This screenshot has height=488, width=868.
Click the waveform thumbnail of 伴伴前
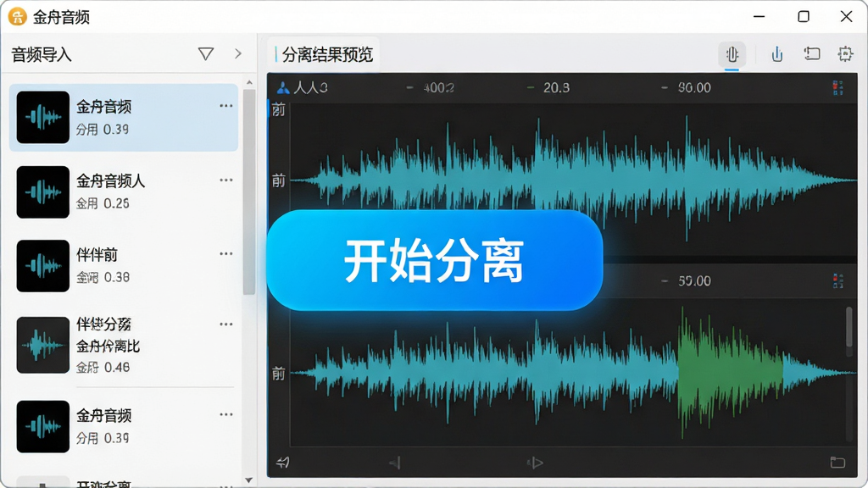coord(42,265)
